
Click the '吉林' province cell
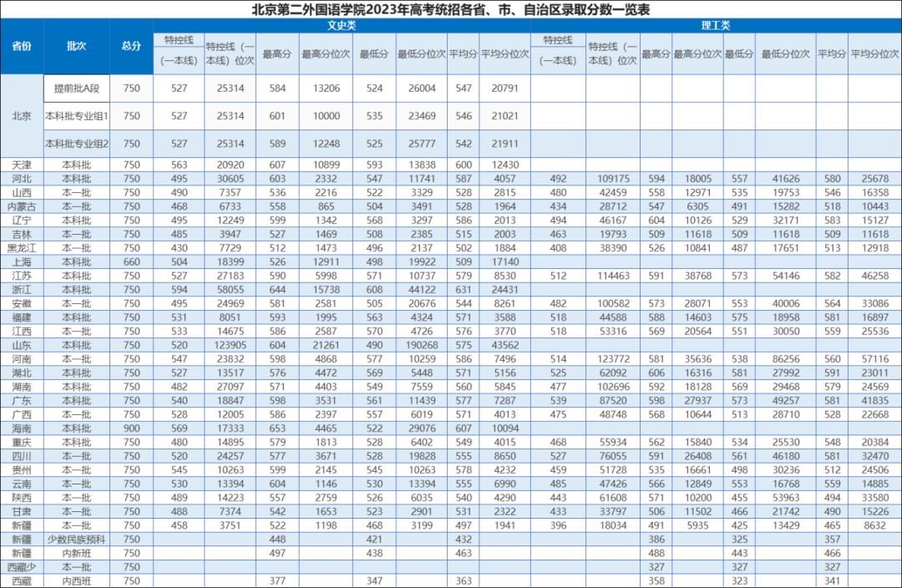click(22, 234)
